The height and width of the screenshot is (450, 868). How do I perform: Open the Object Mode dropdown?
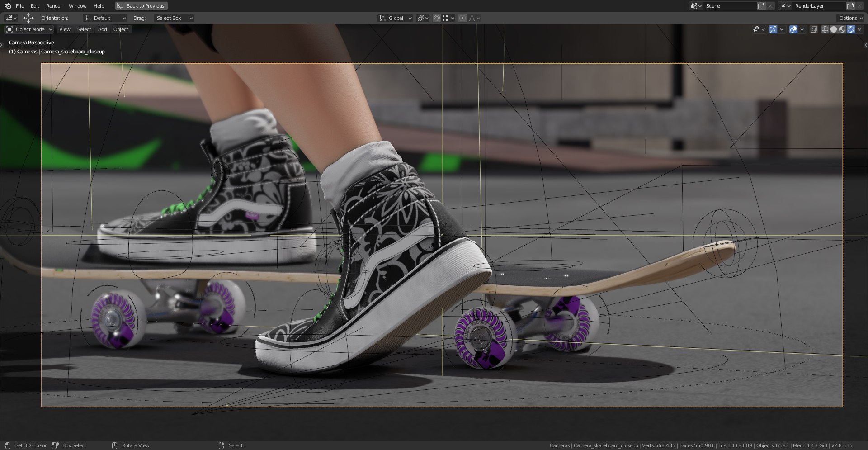click(29, 29)
